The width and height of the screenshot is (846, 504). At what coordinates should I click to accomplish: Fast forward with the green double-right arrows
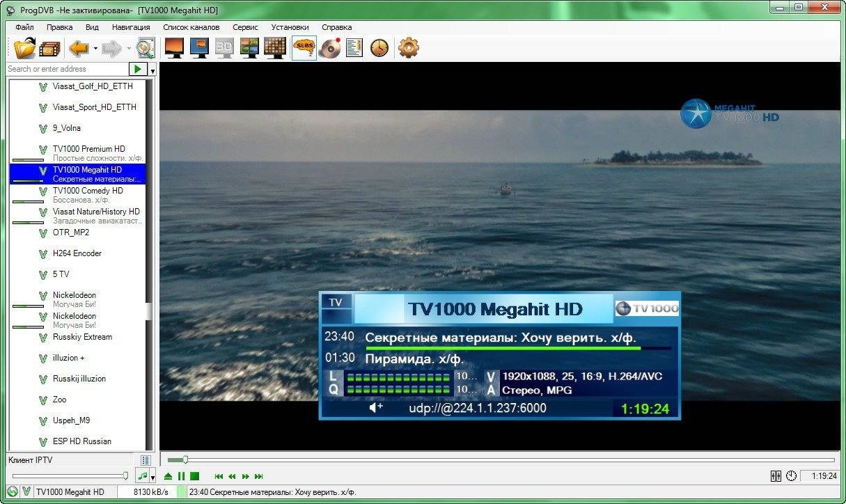click(x=245, y=476)
